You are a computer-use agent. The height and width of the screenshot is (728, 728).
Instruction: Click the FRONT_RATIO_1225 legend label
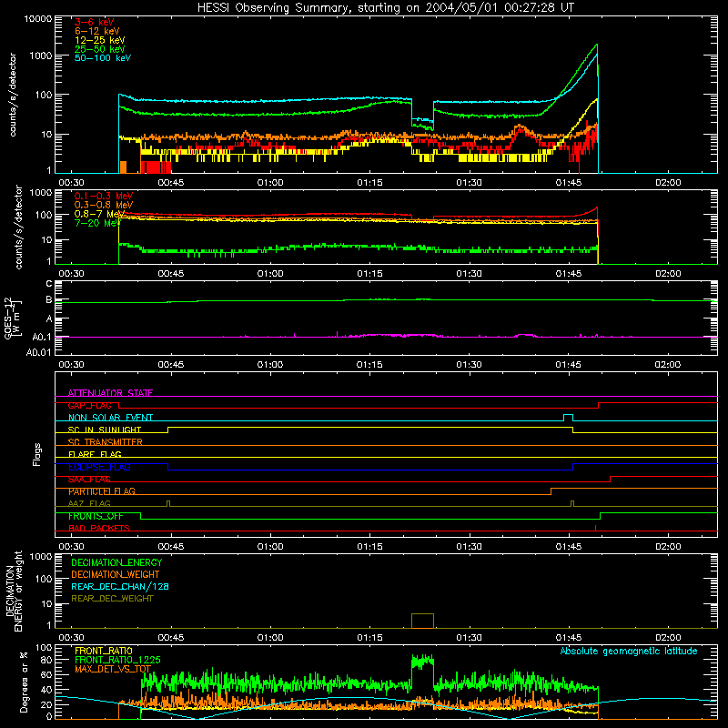(x=117, y=660)
